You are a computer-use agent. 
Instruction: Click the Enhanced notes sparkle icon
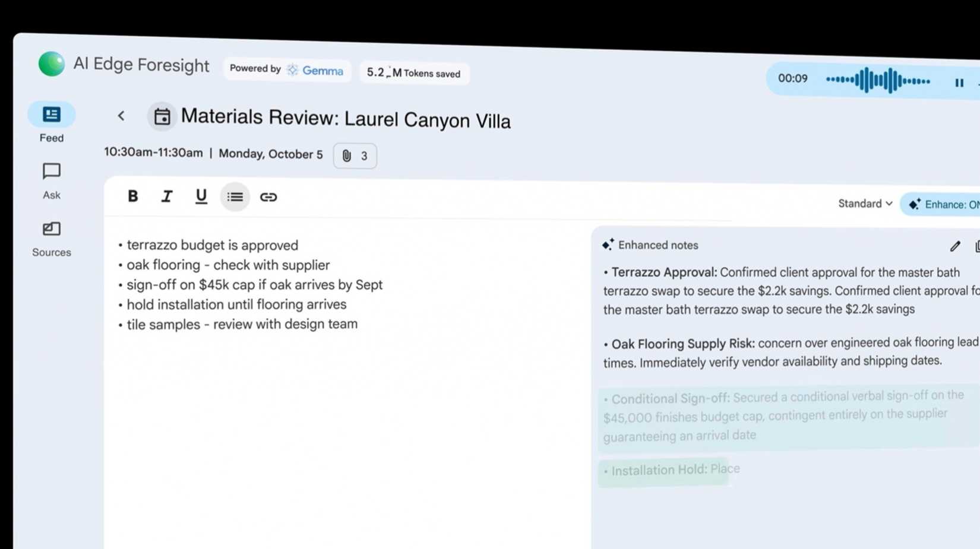coord(608,245)
